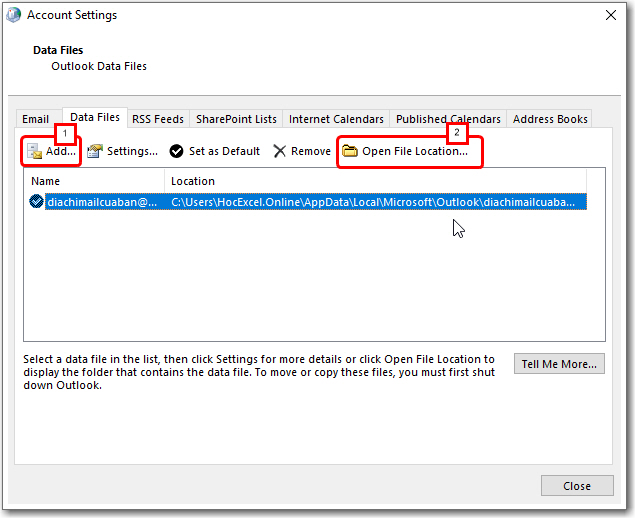Open the Internet Calendars tab
635x518 pixels.
tap(336, 119)
